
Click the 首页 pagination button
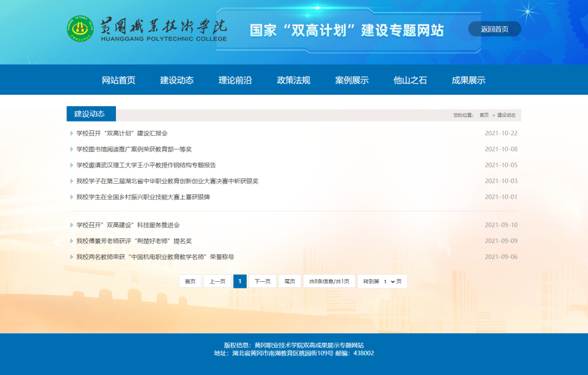190,281
